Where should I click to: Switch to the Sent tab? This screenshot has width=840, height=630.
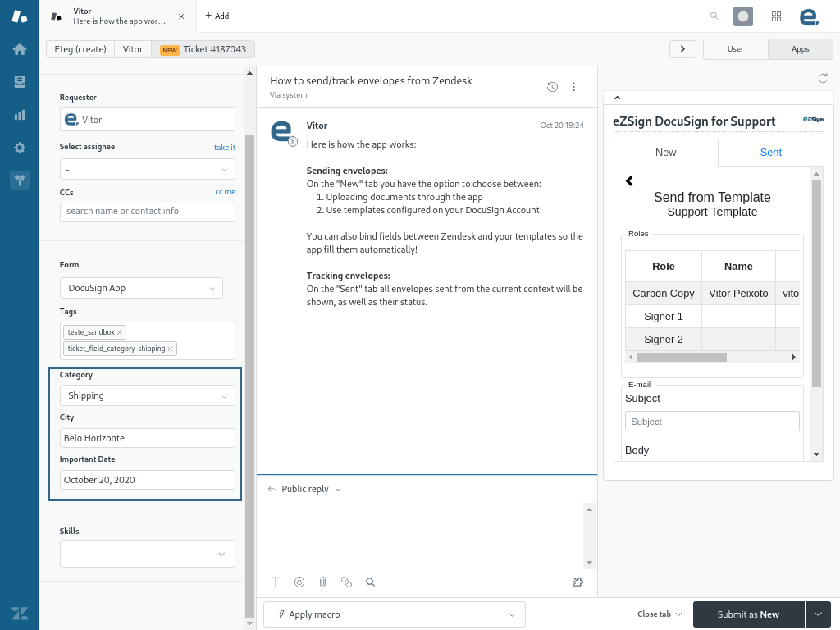click(x=770, y=153)
